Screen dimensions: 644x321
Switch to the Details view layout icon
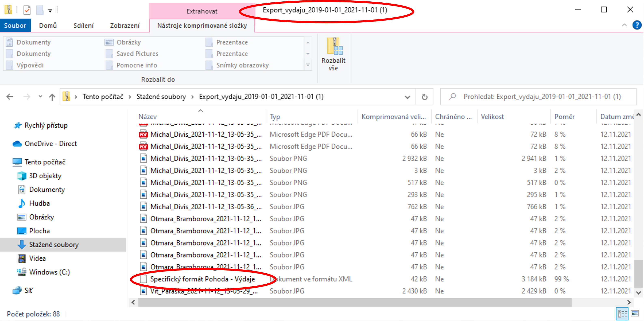click(x=622, y=313)
